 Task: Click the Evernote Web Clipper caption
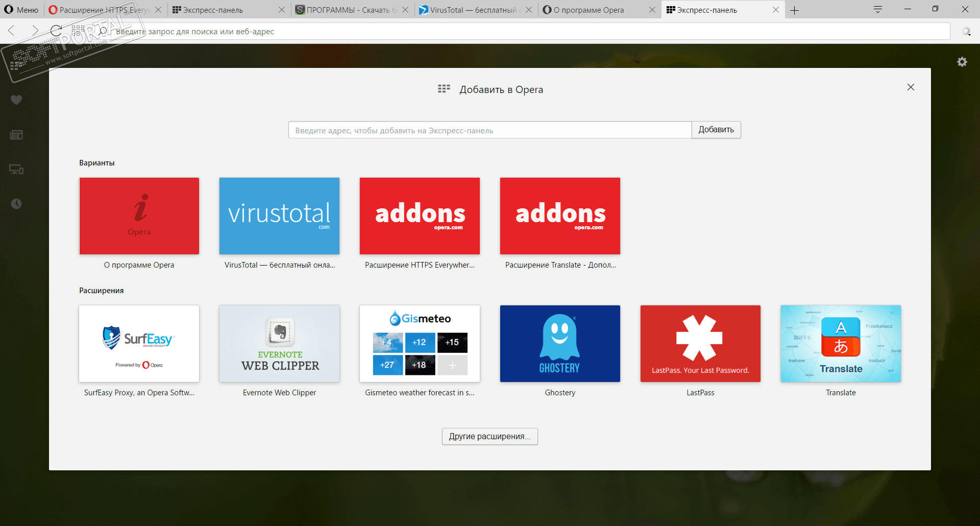coord(279,393)
